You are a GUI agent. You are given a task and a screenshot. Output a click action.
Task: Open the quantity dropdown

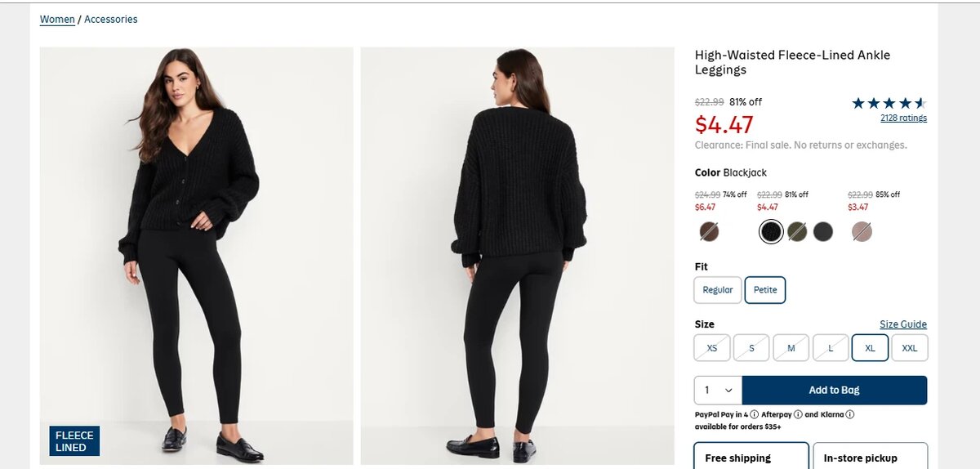coord(718,391)
